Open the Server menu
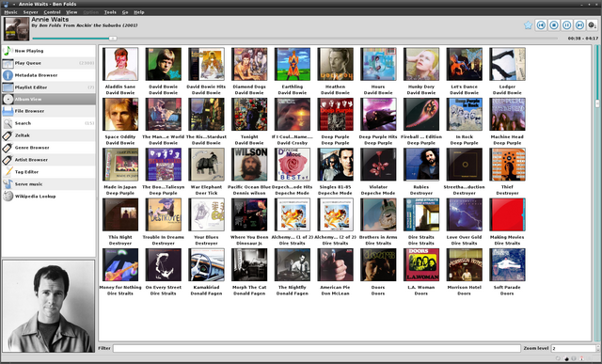 point(30,12)
